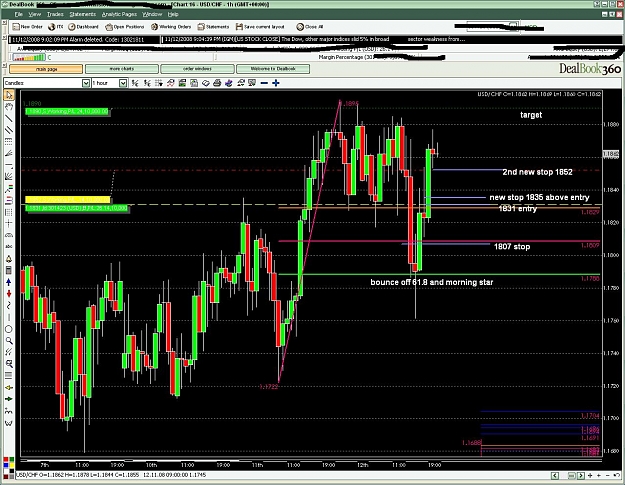Open the Working Orders window
Screen dimensions: 625x485
[171, 27]
